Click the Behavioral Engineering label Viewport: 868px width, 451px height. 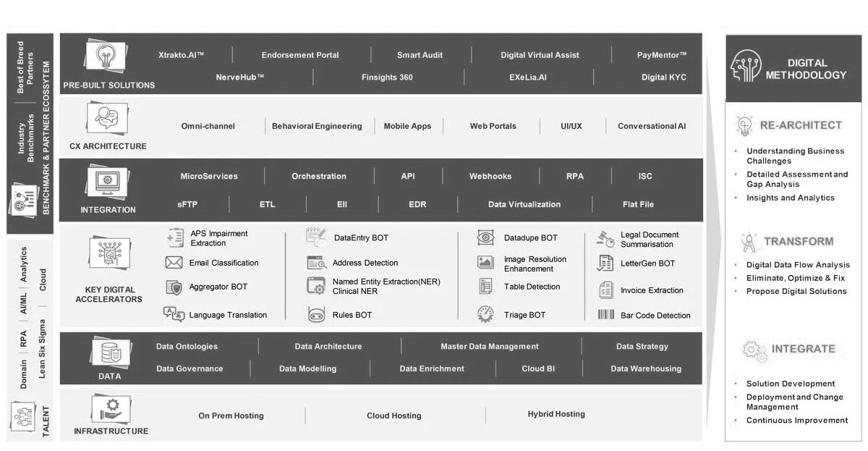[317, 126]
